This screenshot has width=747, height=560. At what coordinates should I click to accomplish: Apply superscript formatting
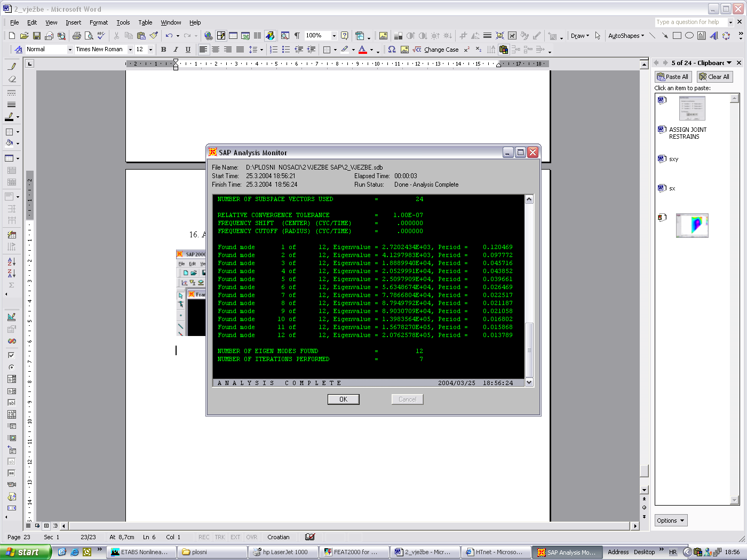click(466, 50)
